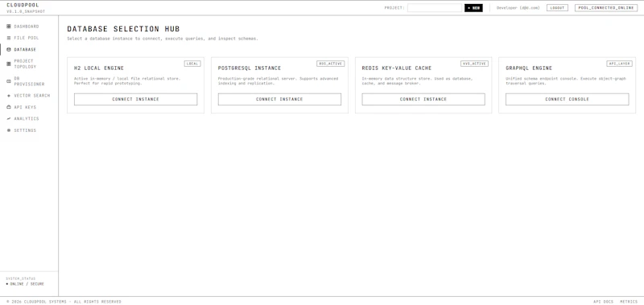Screen dimensions: 644x305
Task: Click the Developer (d@d.com) user label
Action: (518, 8)
